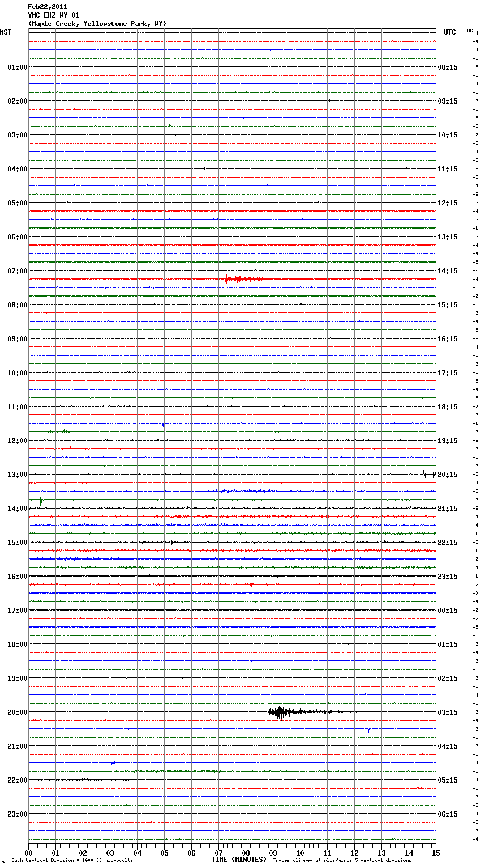Image resolution: width=481 pixels, height=868 pixels.
Task: Click the TIME (MINUTES) axis label
Action: coord(239,860)
